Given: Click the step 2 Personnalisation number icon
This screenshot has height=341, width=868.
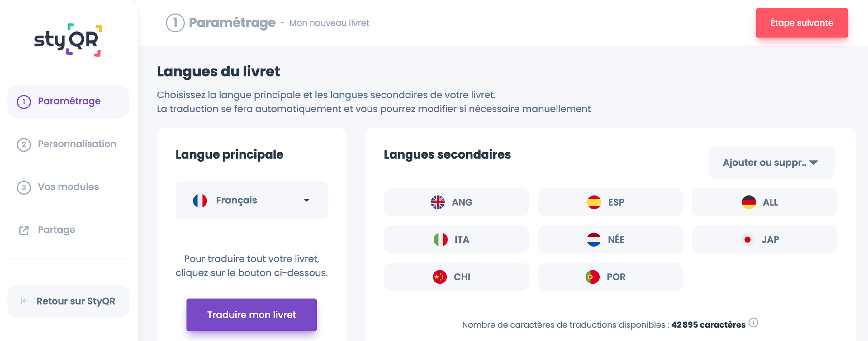Looking at the screenshot, I should pos(24,144).
